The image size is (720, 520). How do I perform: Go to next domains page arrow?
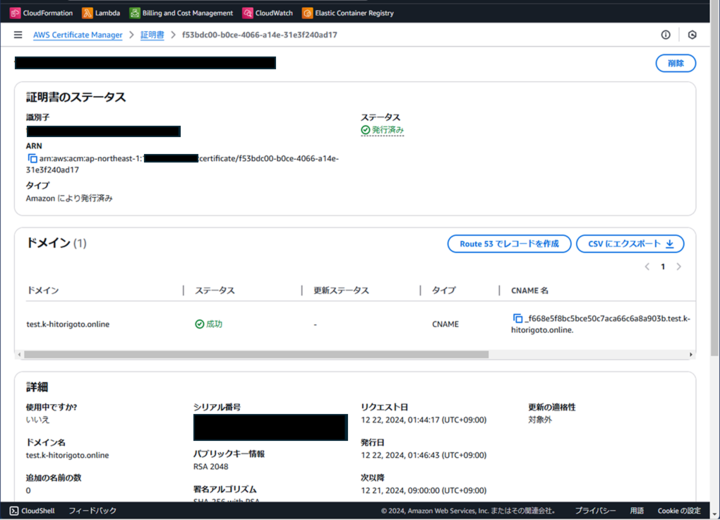click(679, 267)
